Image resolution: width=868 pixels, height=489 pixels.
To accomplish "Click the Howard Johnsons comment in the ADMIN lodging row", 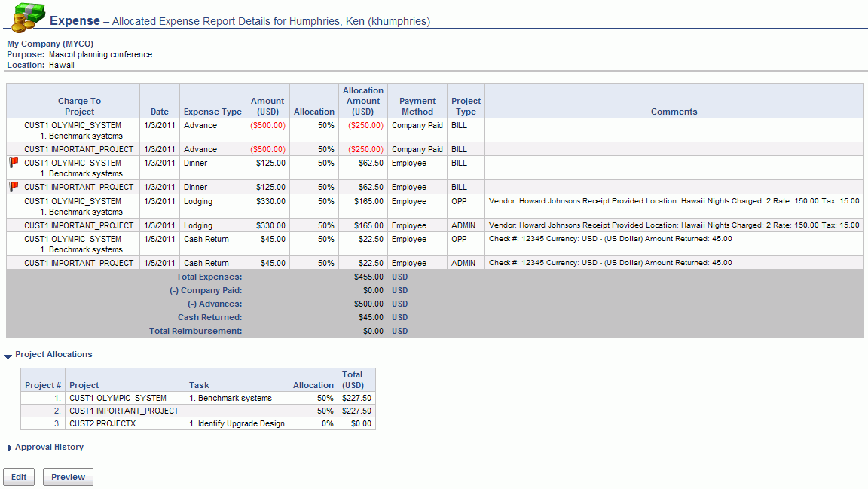I will [674, 225].
